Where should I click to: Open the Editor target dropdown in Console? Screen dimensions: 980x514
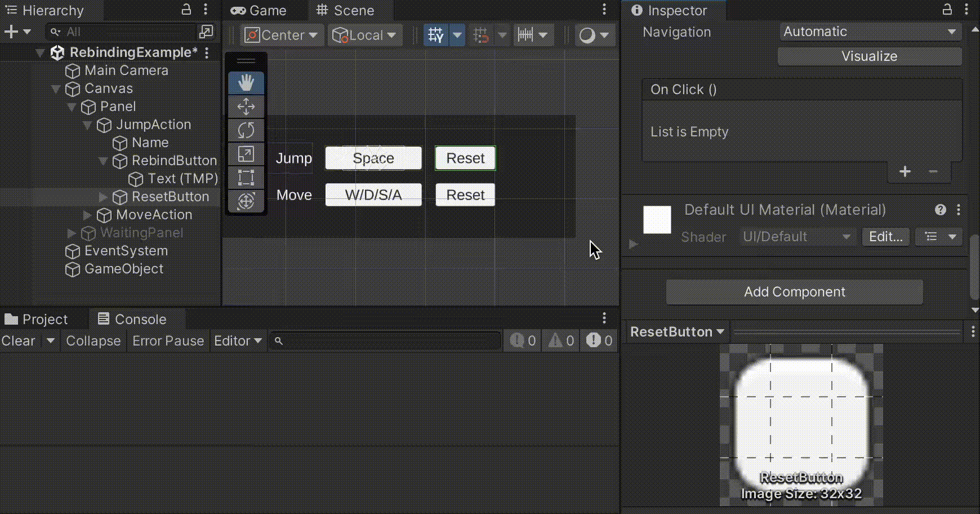click(x=238, y=341)
